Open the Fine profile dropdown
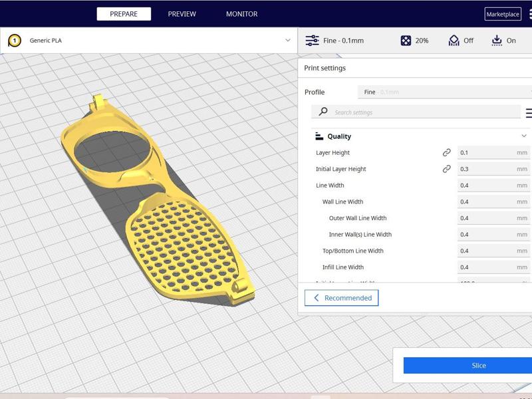The image size is (532, 399). click(x=444, y=92)
